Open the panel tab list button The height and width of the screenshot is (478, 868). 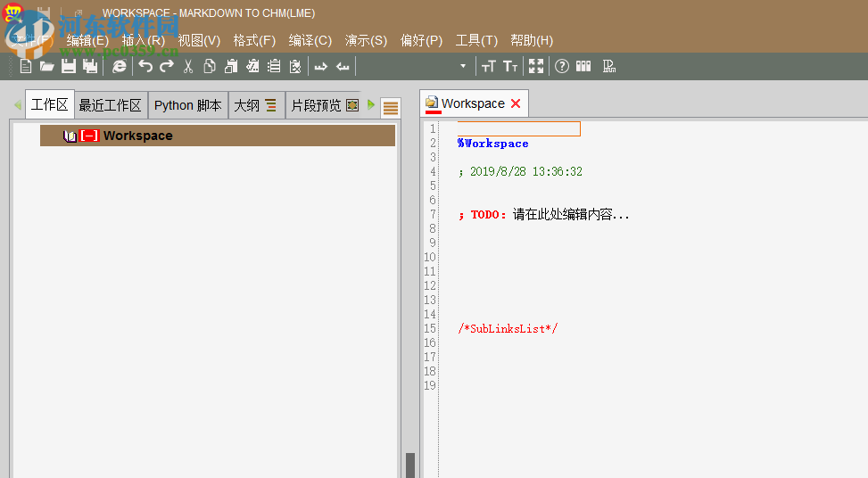[x=391, y=108]
